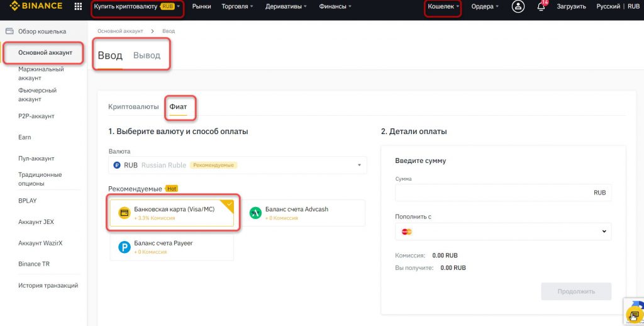Click the bank card icon

coord(124,213)
